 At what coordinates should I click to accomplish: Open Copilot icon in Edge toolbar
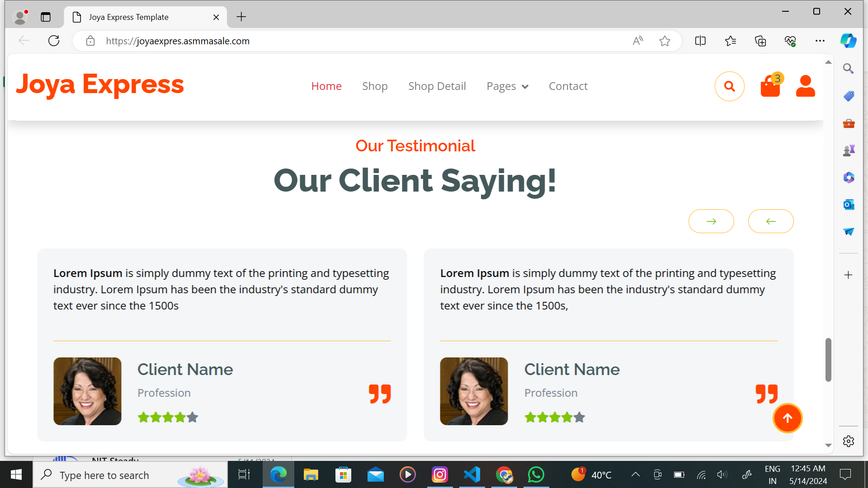(x=848, y=41)
